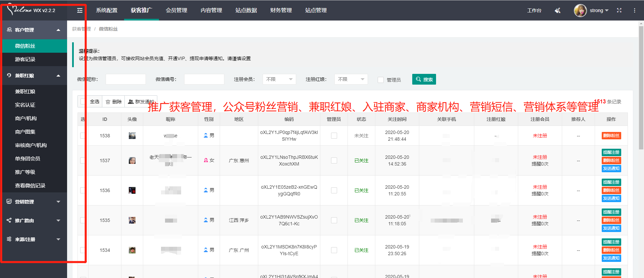Click avatar thumbnail of row 1534
The width and height of the screenshot is (644, 278).
(x=132, y=250)
